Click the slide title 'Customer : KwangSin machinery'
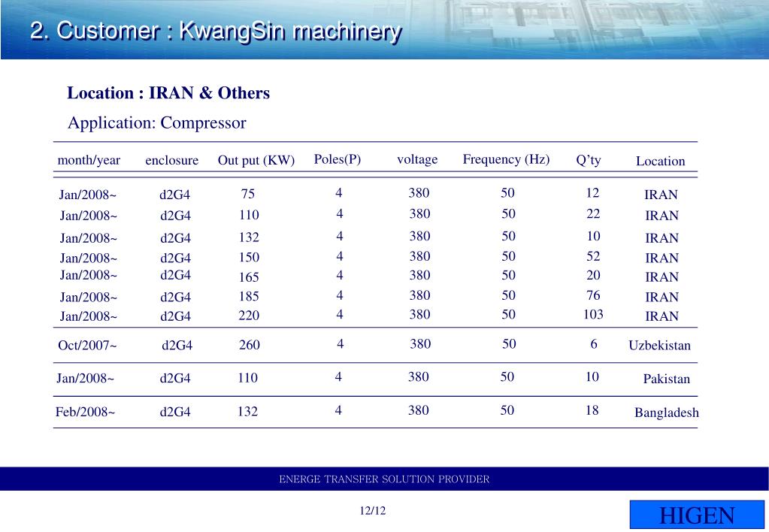Image resolution: width=769 pixels, height=532 pixels. [229, 31]
